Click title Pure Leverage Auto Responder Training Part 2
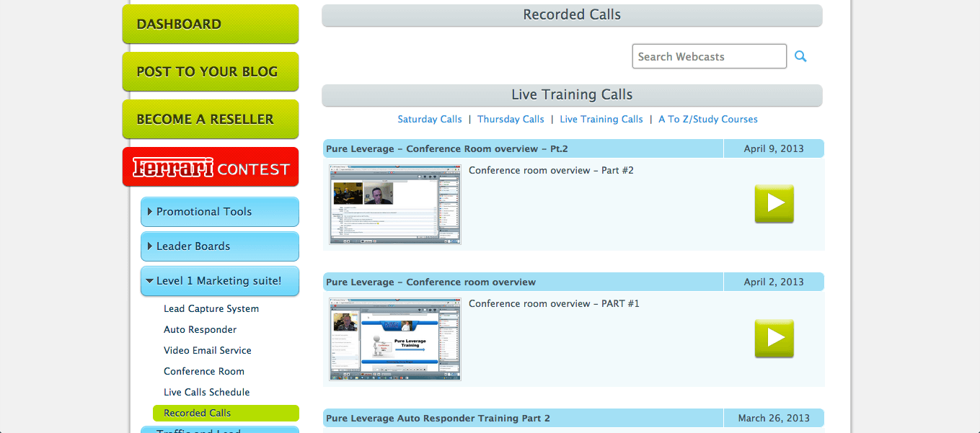This screenshot has height=433, width=980. 438,418
